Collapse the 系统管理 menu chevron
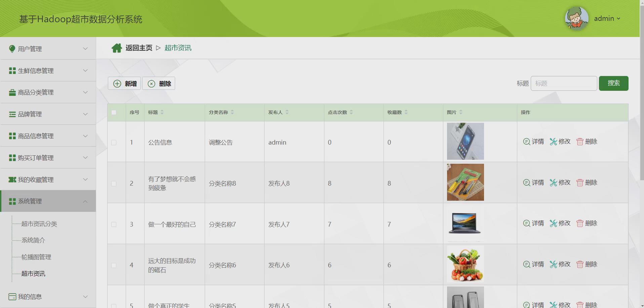This screenshot has height=308, width=644. (x=85, y=201)
